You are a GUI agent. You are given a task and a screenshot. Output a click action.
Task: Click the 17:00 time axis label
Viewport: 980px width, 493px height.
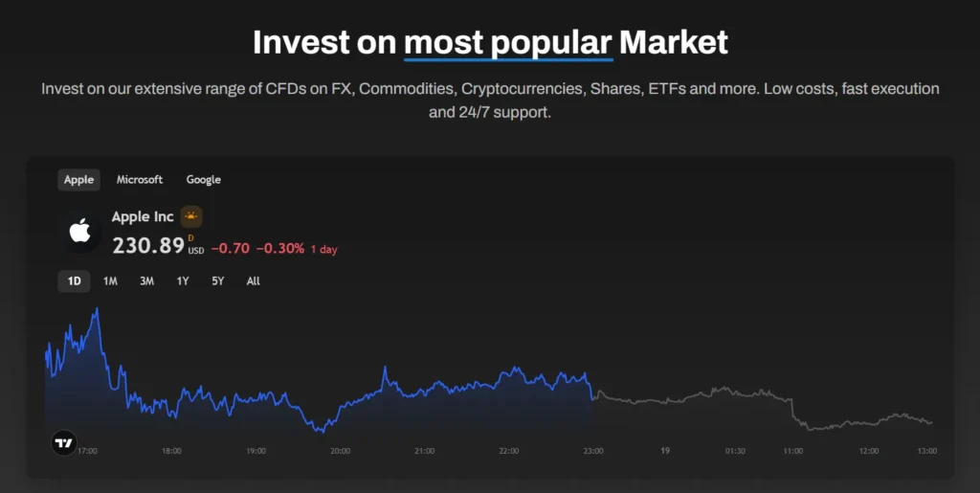tap(87, 451)
